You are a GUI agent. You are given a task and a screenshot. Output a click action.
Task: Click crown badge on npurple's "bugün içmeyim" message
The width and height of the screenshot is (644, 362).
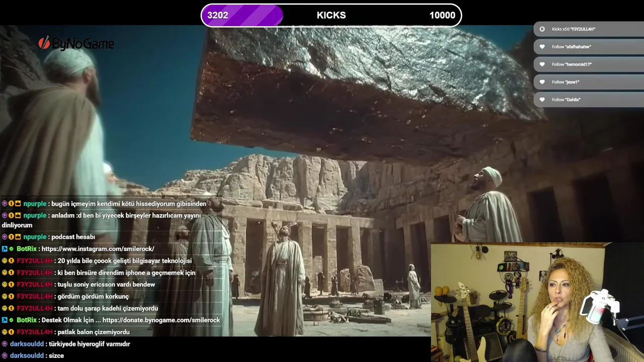[x=18, y=204]
